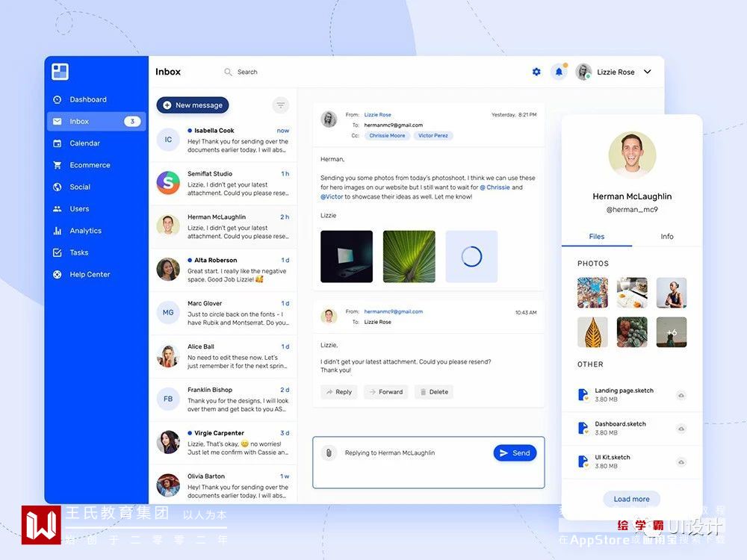Click the inbox unread count badge 3
The height and width of the screenshot is (560, 747).
coord(132,122)
